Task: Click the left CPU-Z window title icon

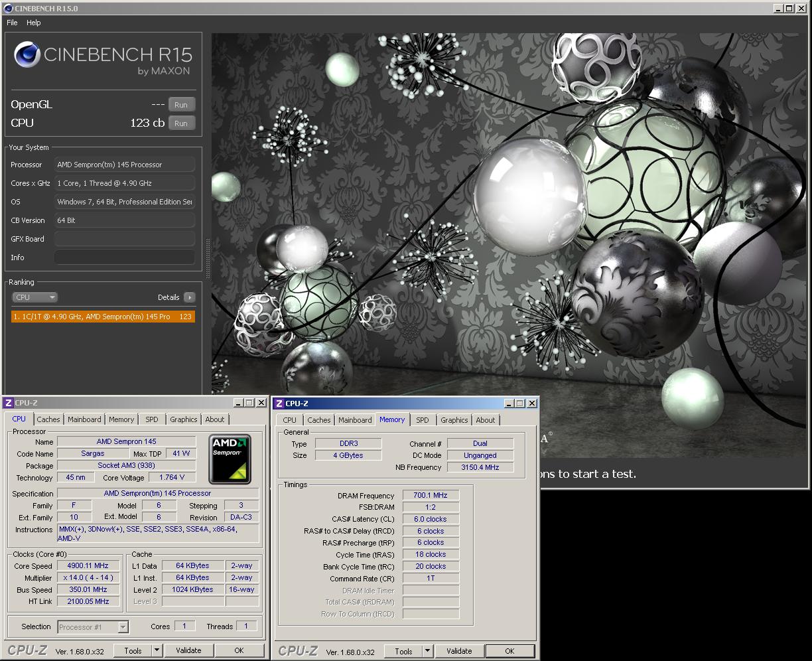Action: click(8, 402)
